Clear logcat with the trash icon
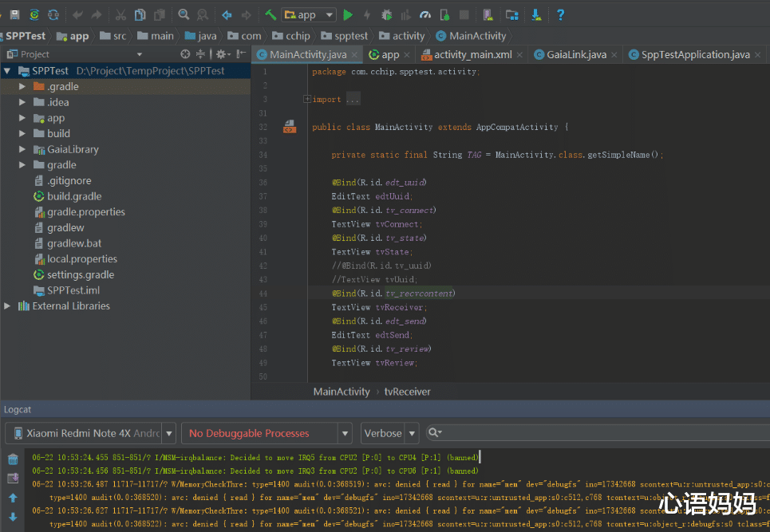Screen dimensions: 770x532 13,459
